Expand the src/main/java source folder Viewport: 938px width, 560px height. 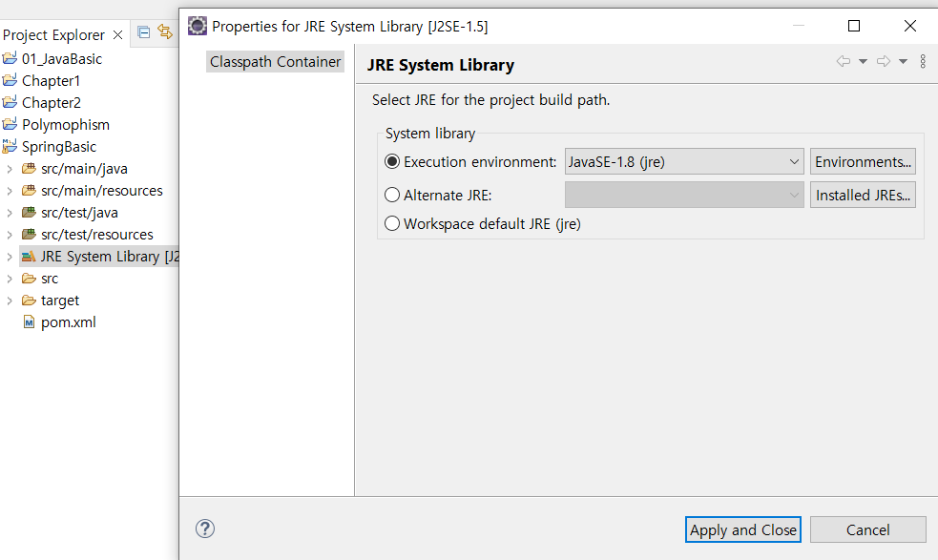9,169
